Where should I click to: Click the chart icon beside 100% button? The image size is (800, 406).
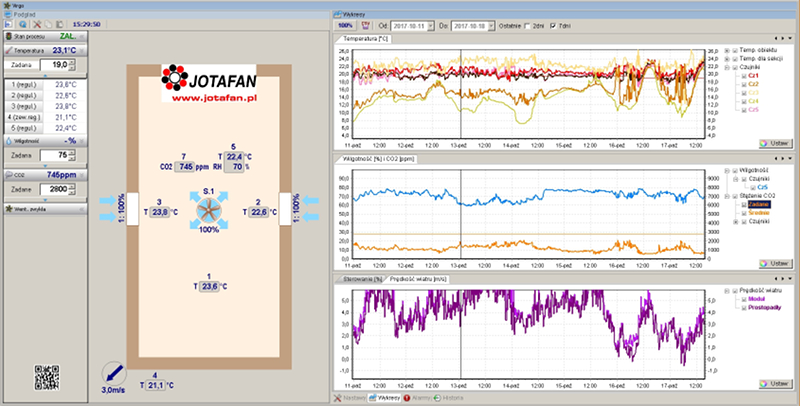point(366,23)
